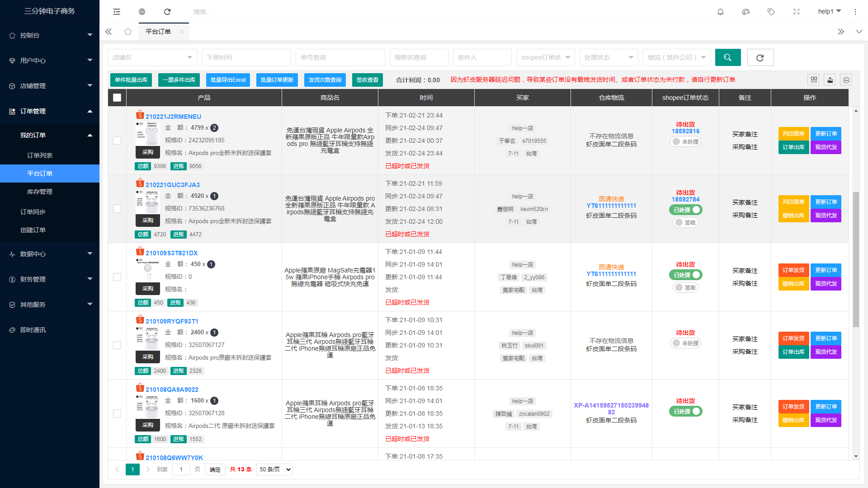The height and width of the screenshot is (488, 868).
Task: Click the refresh icon in top bar
Action: (x=167, y=12)
